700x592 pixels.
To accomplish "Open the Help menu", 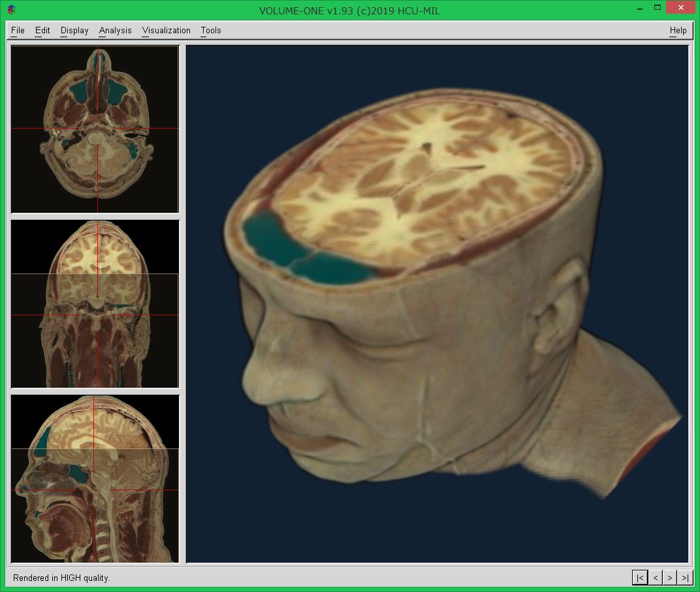I will coord(678,30).
